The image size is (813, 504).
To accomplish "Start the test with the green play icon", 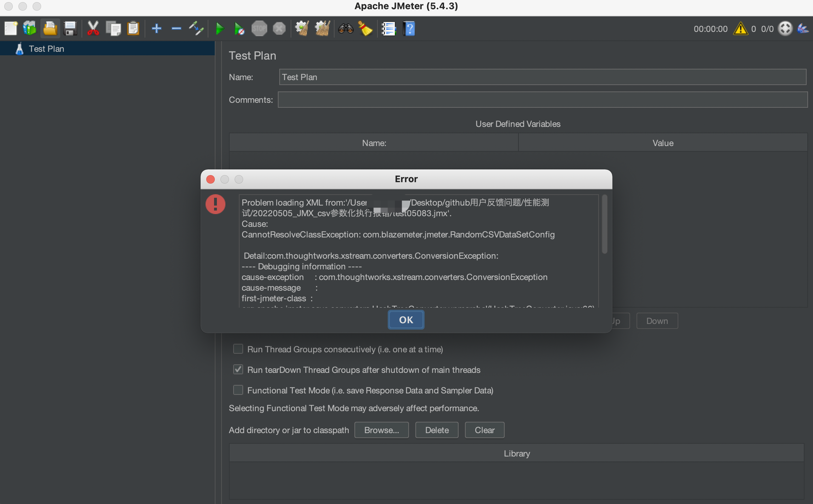I will coord(219,28).
